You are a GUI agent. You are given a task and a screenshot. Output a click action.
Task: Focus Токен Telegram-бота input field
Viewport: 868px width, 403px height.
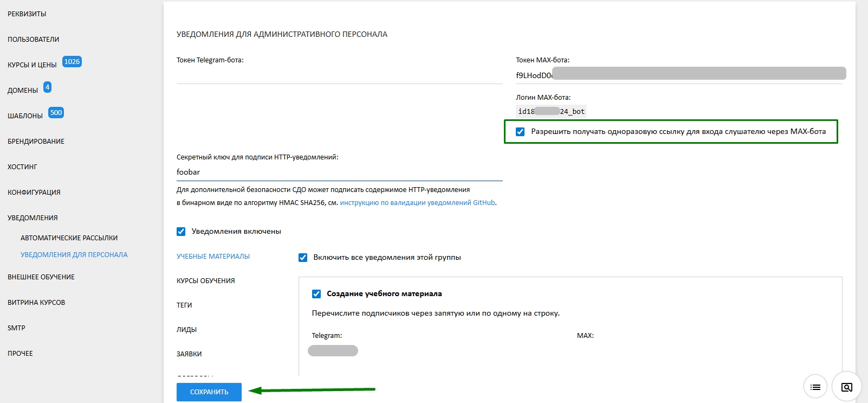(340, 75)
